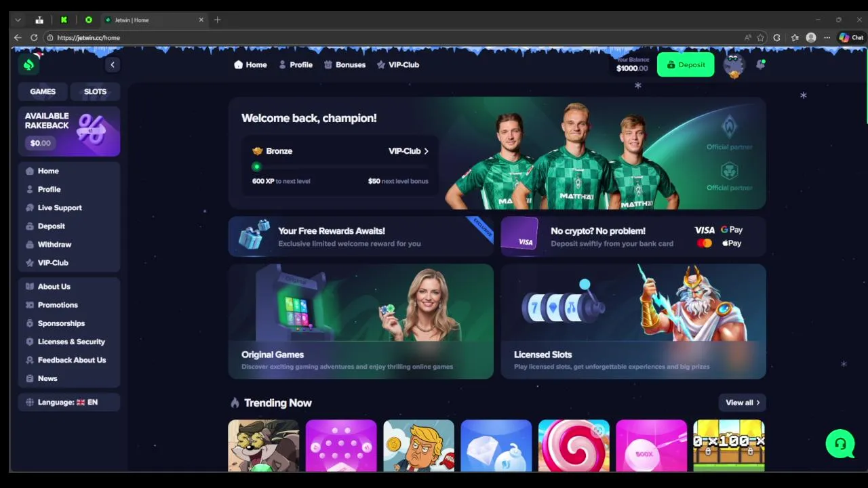Open the live chat headset bubble
Image resolution: width=868 pixels, height=488 pixels.
click(x=840, y=444)
